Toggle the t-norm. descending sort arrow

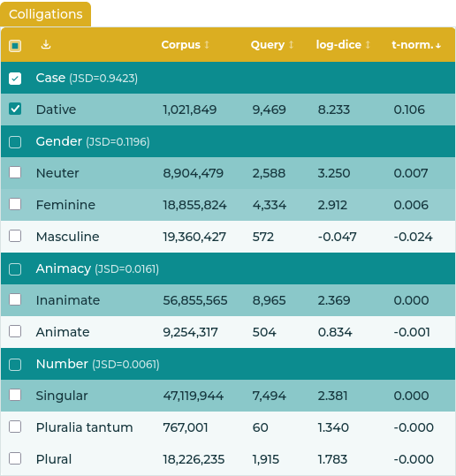click(438, 46)
